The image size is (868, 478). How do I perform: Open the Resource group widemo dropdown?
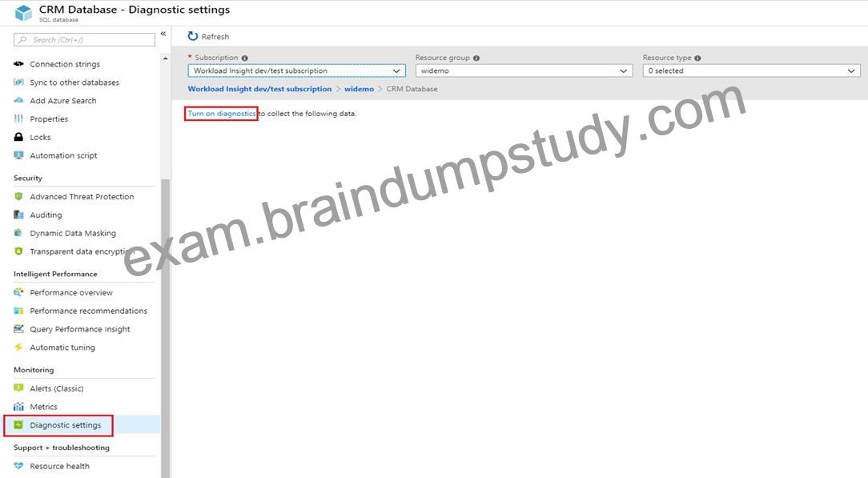pyautogui.click(x=524, y=70)
